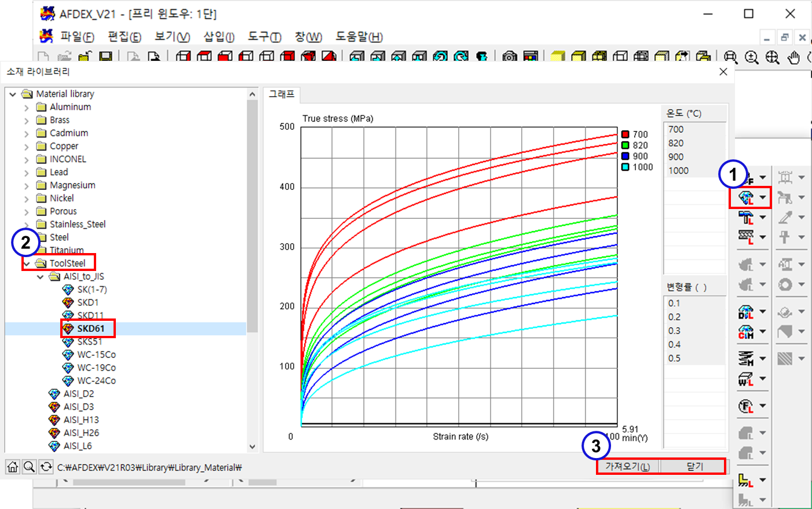Image resolution: width=812 pixels, height=509 pixels.
Task: Click the save floppy disk icon
Action: (x=105, y=57)
